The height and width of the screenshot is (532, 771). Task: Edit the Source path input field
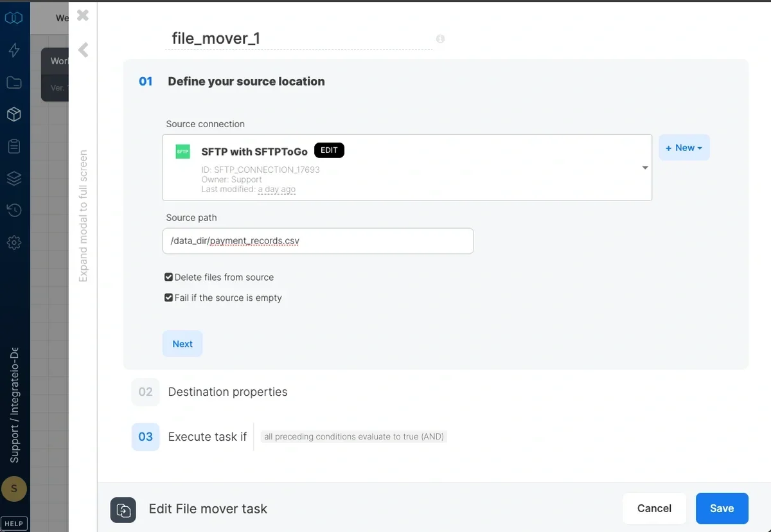click(x=318, y=241)
